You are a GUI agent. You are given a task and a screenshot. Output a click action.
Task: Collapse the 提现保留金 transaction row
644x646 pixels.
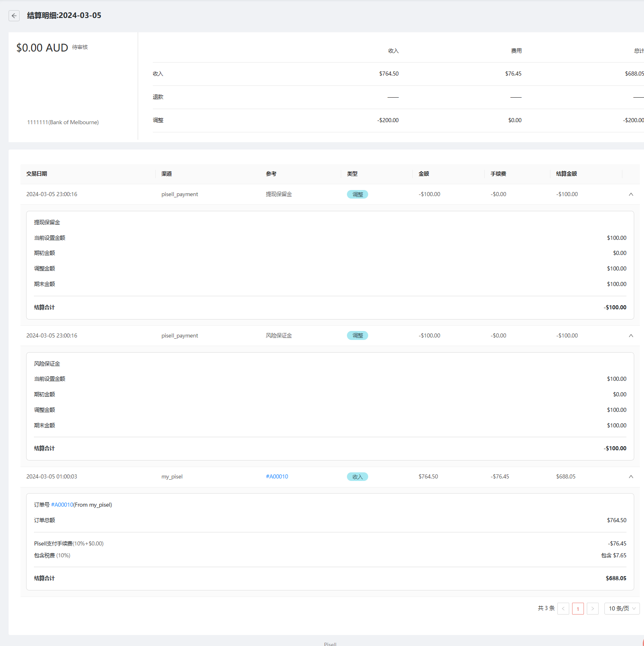point(631,194)
